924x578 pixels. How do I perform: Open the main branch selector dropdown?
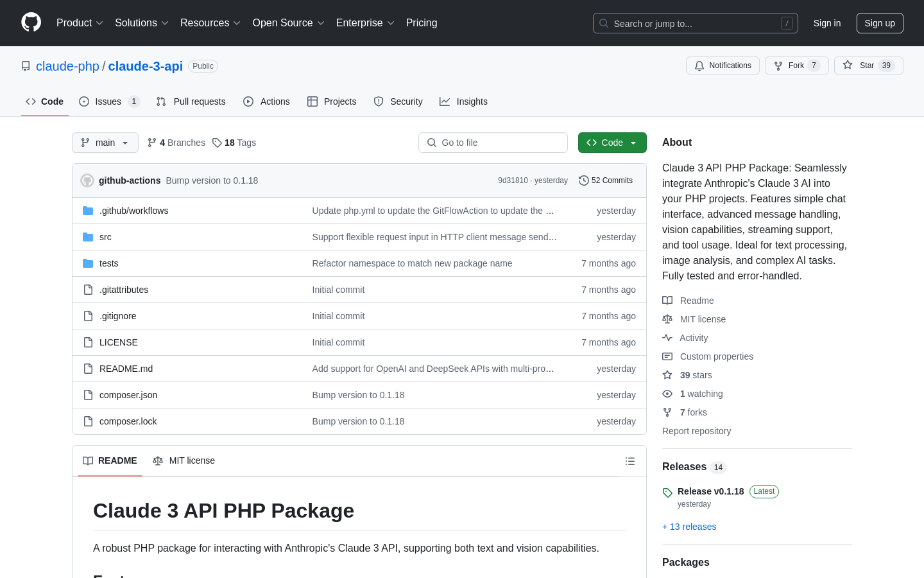click(x=105, y=143)
